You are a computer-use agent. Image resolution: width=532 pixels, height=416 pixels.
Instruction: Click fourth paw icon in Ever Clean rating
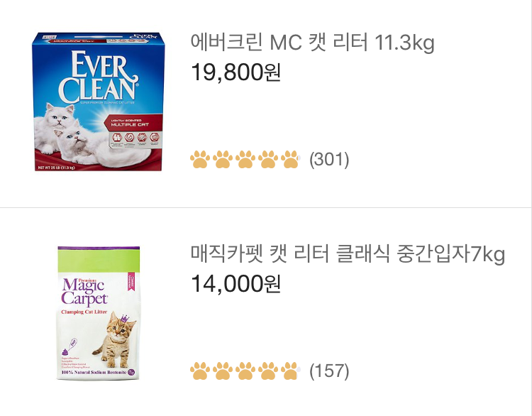(267, 160)
